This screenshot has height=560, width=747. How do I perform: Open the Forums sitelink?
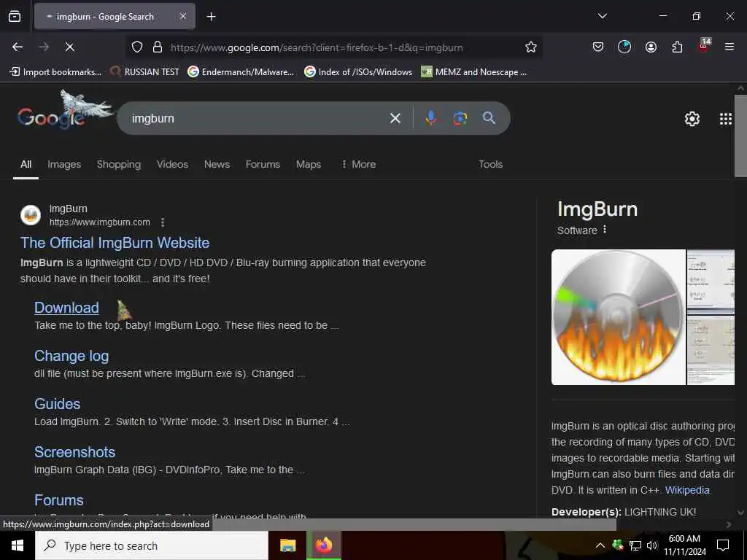click(x=58, y=500)
